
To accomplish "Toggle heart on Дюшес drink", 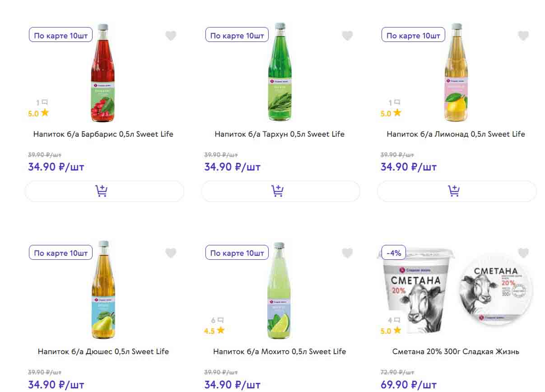I will tap(171, 253).
